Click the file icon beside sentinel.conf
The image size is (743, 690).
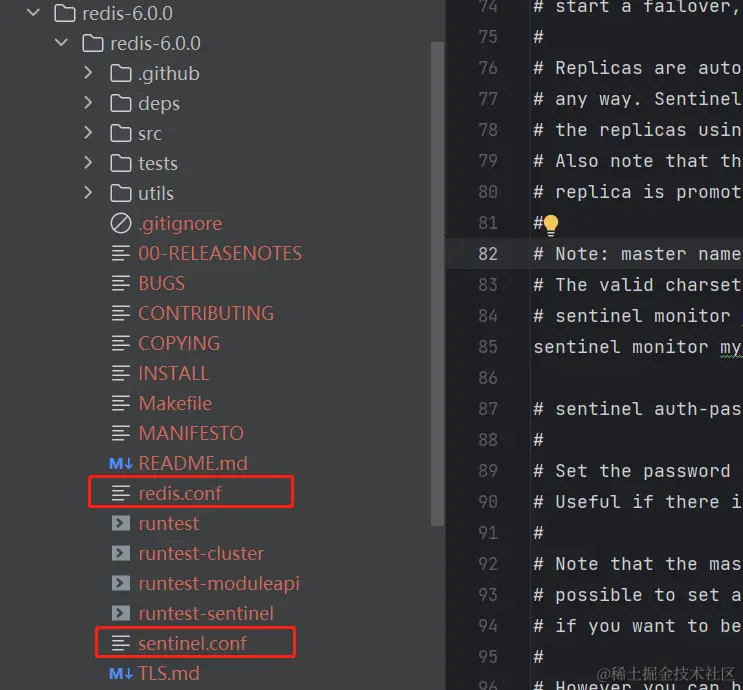120,643
